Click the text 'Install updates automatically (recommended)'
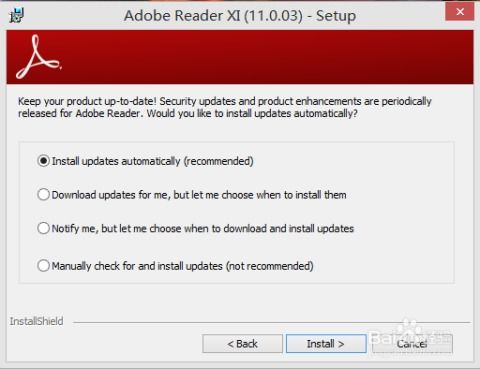 click(x=152, y=161)
